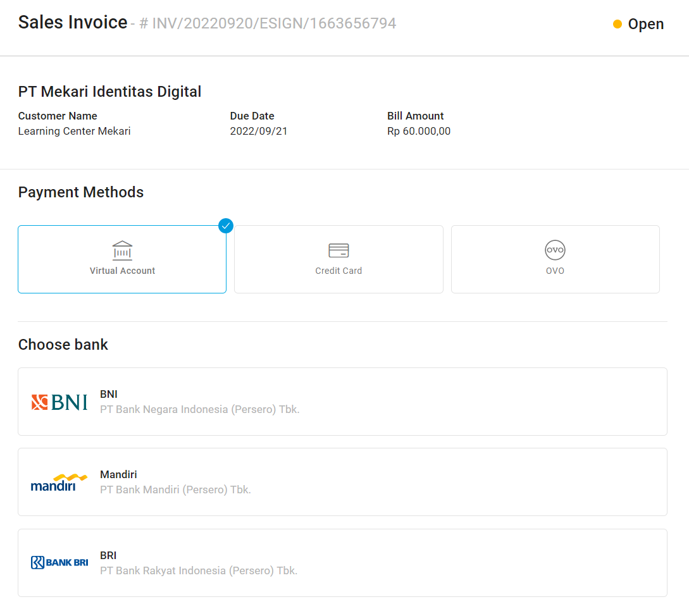Click the Bill Amount label
This screenshot has width=689, height=616.
click(415, 116)
